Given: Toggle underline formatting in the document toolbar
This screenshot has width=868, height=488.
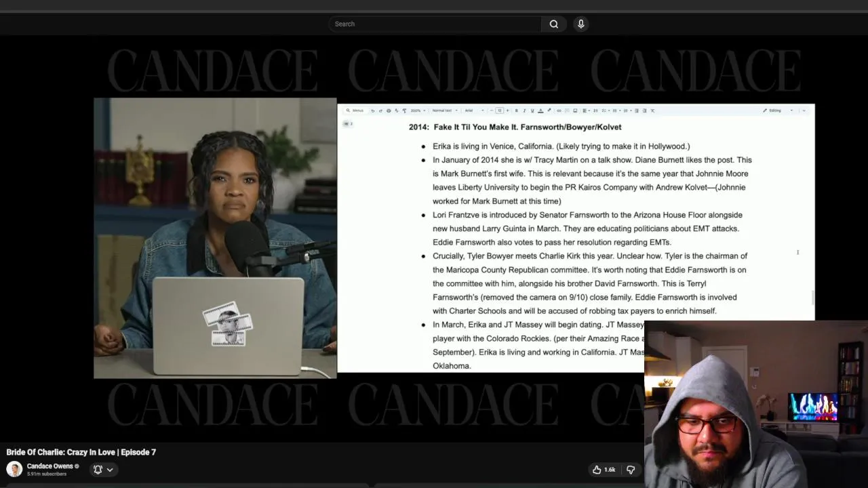Looking at the screenshot, I should tap(532, 110).
